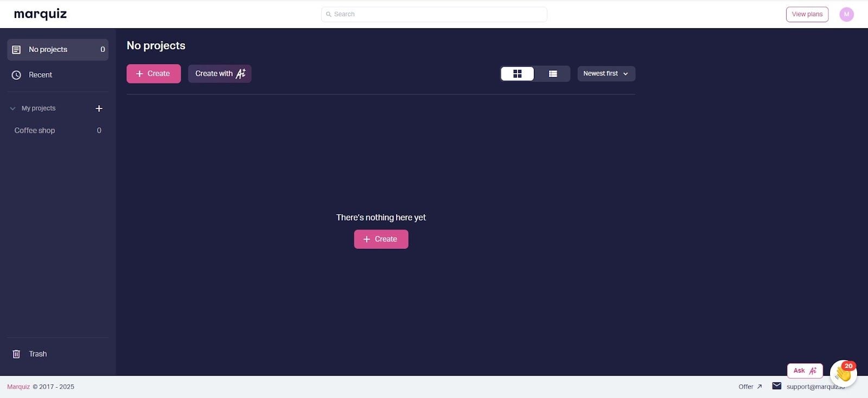The width and height of the screenshot is (868, 398).
Task: Click the Search input field
Action: (434, 14)
